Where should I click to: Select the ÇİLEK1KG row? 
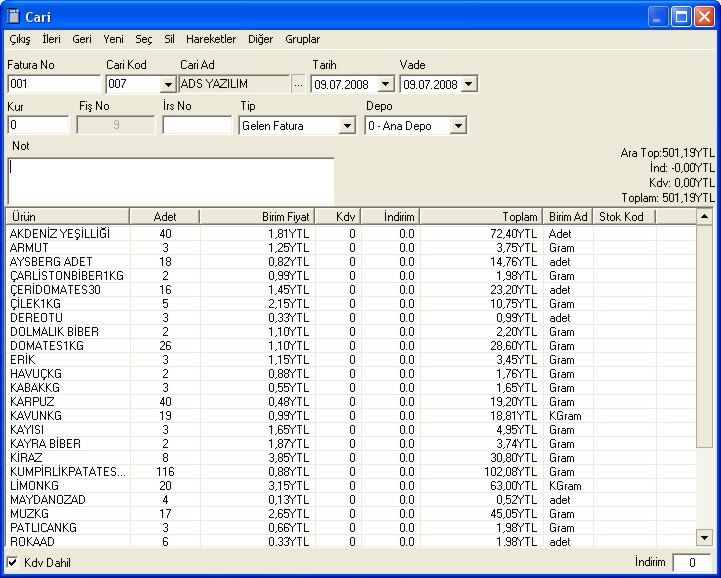tap(351, 304)
